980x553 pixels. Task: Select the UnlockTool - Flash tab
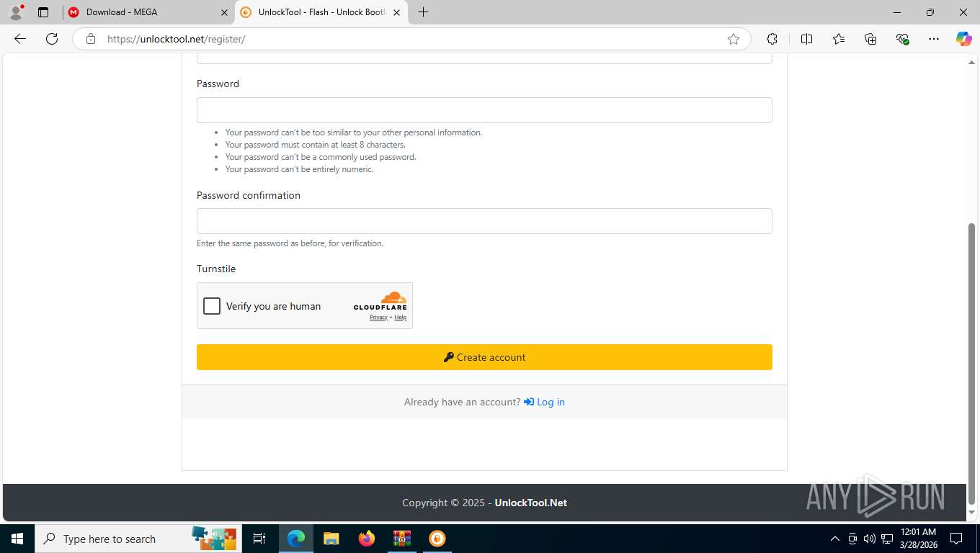point(322,12)
